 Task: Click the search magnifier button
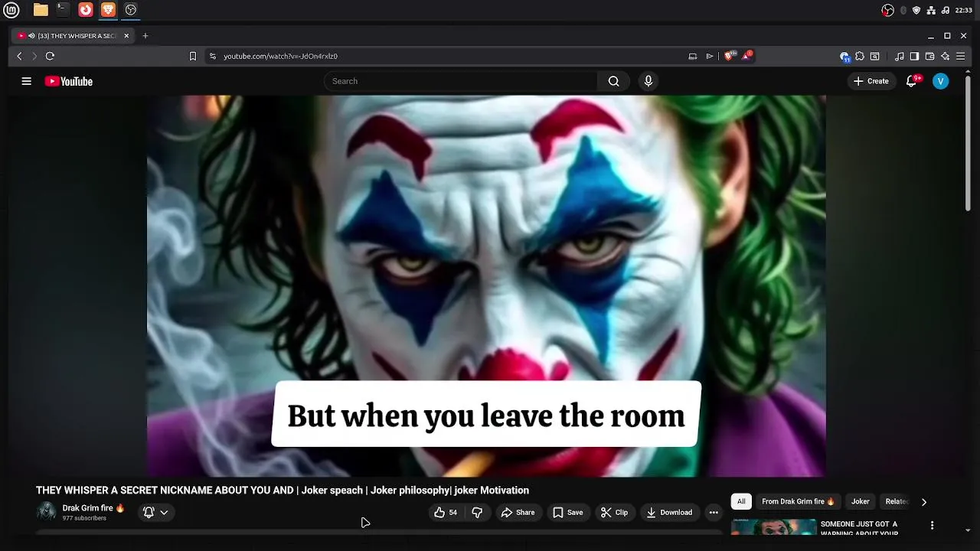(x=613, y=81)
